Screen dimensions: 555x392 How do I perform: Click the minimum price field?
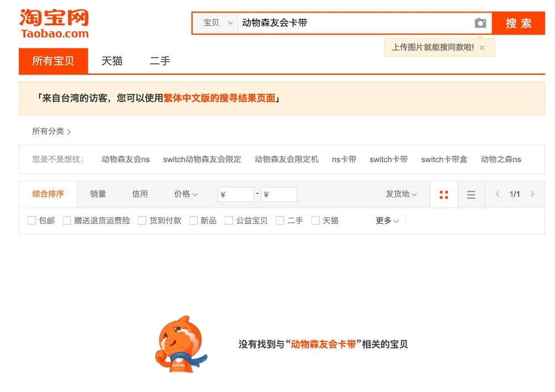236,194
